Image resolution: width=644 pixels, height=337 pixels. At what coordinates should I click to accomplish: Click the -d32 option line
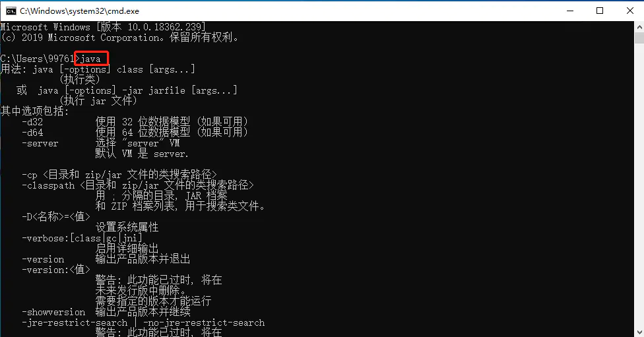coord(135,122)
